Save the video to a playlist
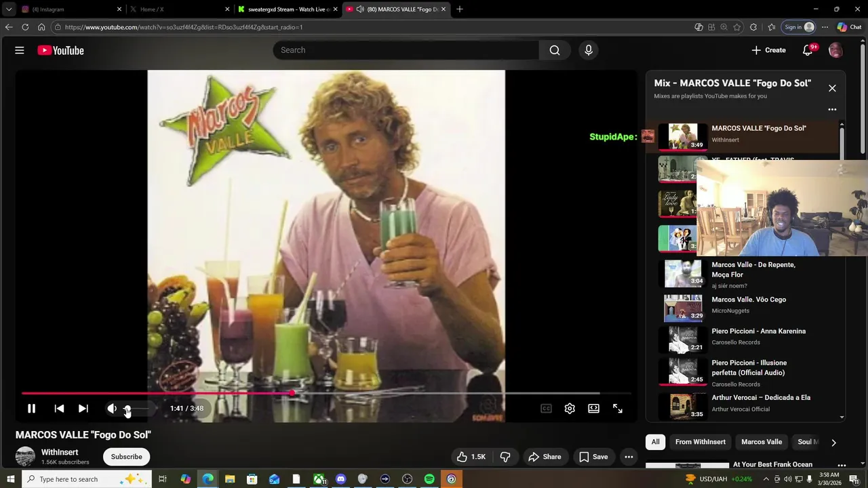This screenshot has height=488, width=868. [593, 457]
